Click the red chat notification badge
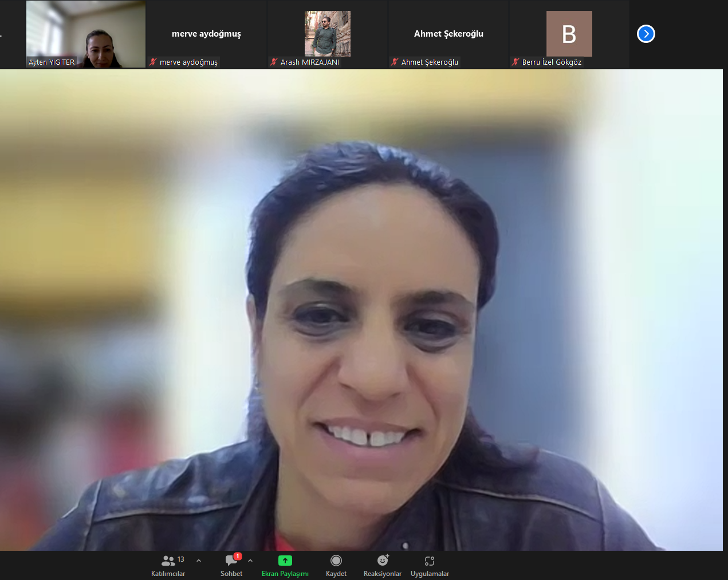The width and height of the screenshot is (728, 580). (x=238, y=556)
